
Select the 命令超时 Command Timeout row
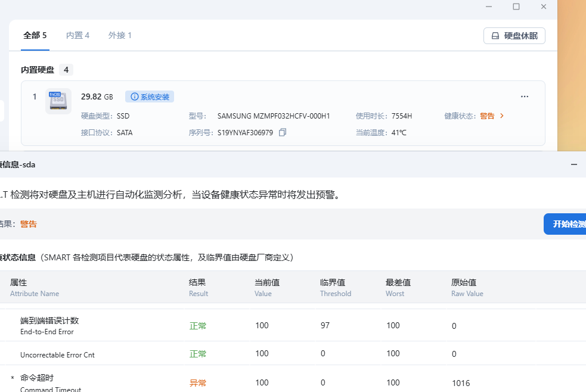point(293,379)
